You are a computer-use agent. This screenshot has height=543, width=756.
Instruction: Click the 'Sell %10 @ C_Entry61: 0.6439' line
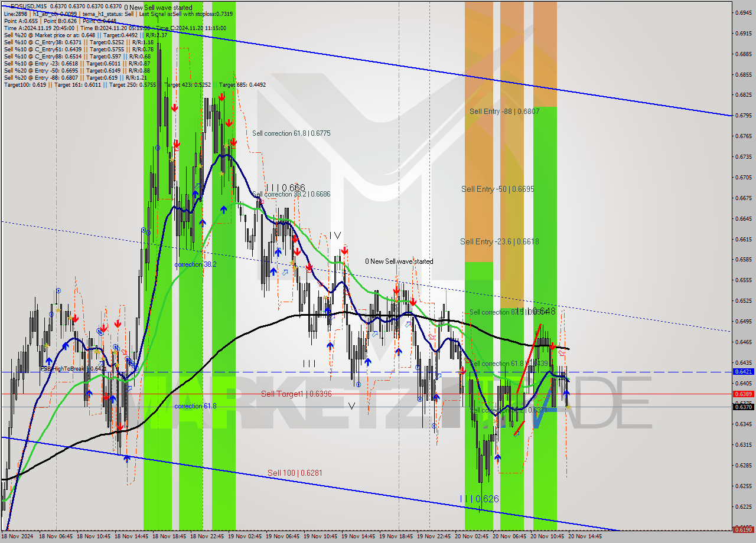click(x=79, y=49)
